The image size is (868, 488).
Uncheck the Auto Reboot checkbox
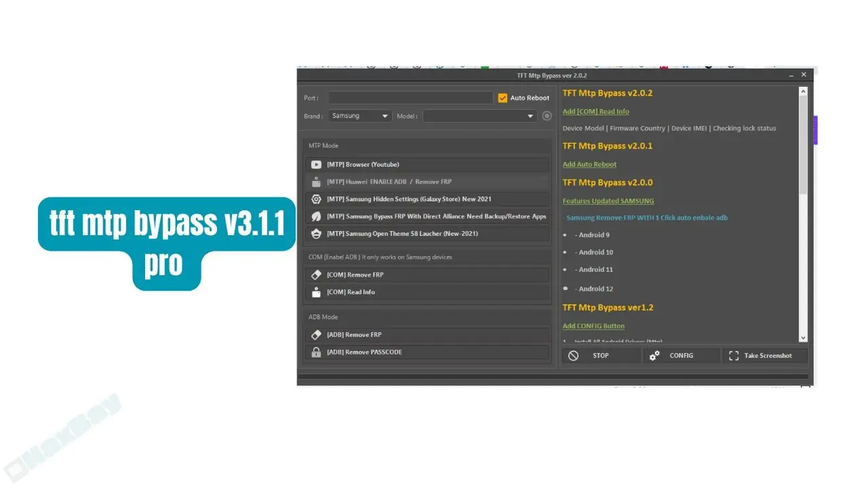[x=502, y=98]
